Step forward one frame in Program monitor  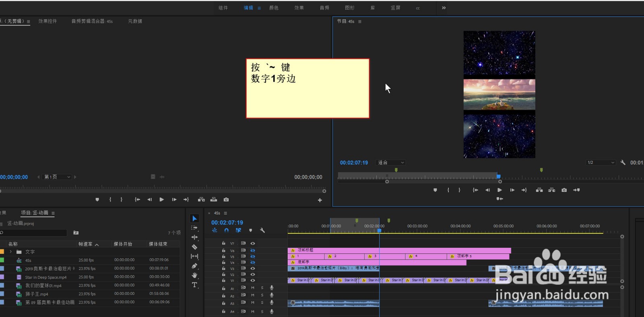pyautogui.click(x=512, y=190)
